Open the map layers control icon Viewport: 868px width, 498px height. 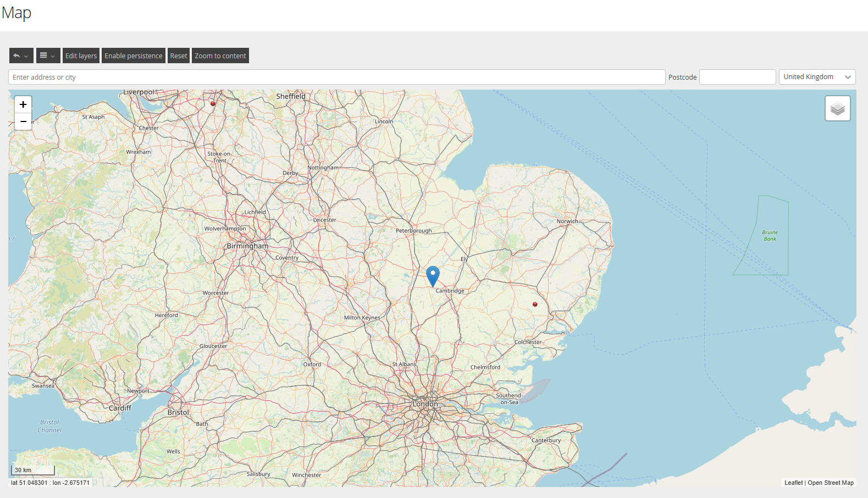(x=837, y=108)
